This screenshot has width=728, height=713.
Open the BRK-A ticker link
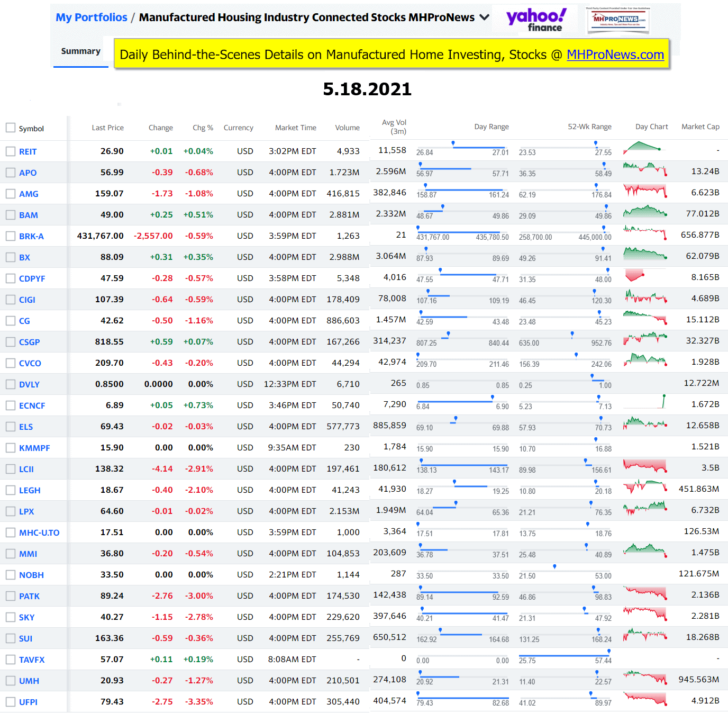tap(31, 236)
